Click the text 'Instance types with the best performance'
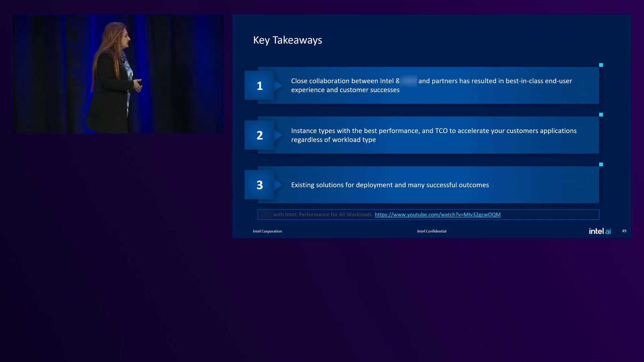 [x=355, y=131]
